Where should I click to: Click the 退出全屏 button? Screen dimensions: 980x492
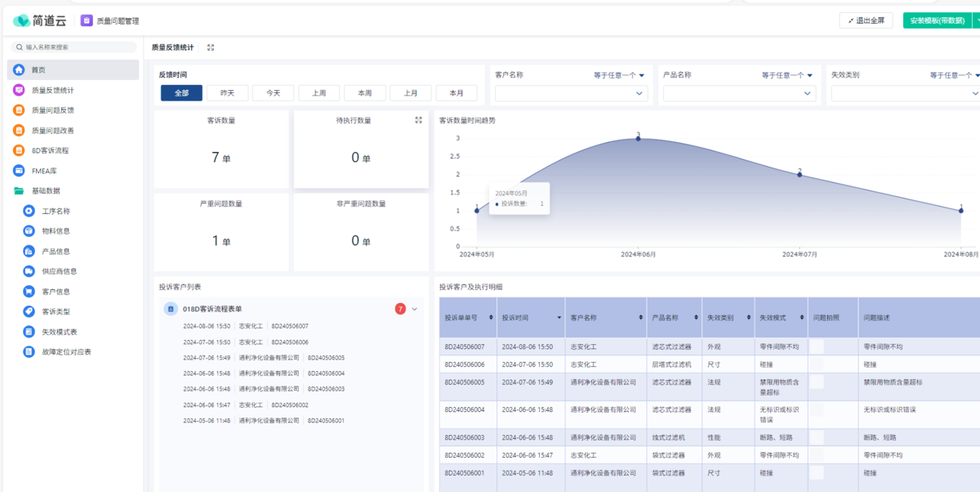[x=866, y=20]
